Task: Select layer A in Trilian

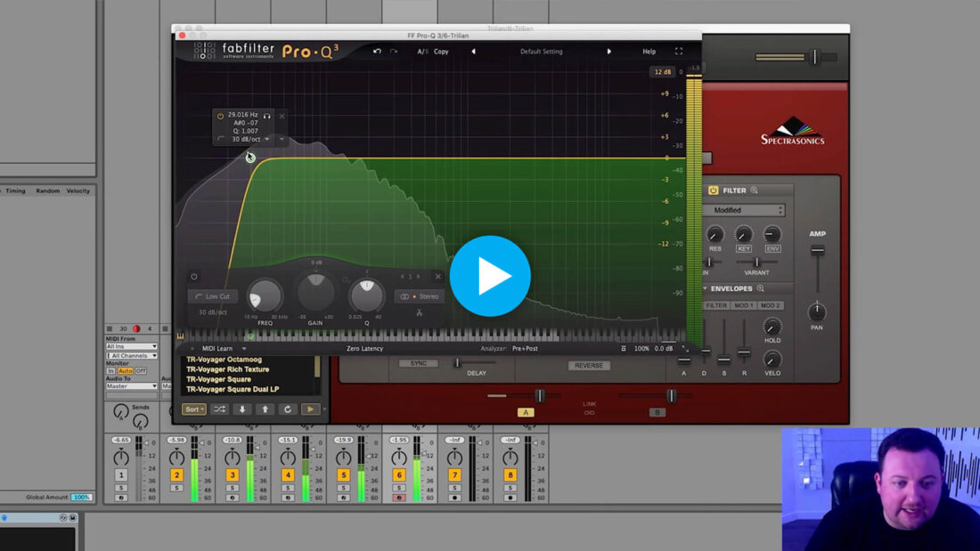Action: pyautogui.click(x=526, y=412)
